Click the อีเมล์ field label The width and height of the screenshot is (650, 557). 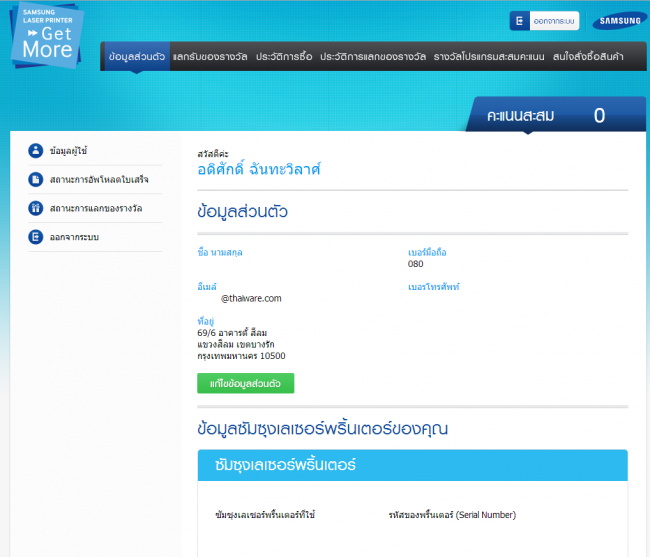[207, 287]
